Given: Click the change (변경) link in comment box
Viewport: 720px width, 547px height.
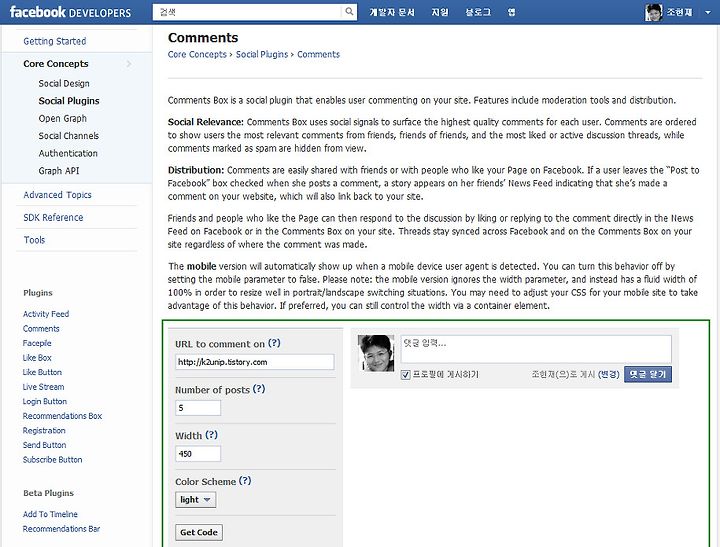Looking at the screenshot, I should click(x=608, y=374).
